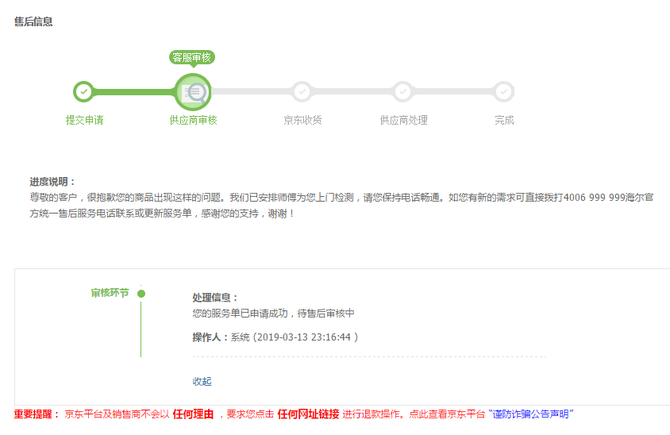
Task: Click text 您的服务单已申请成功，待售后审核中
Action: tap(273, 313)
